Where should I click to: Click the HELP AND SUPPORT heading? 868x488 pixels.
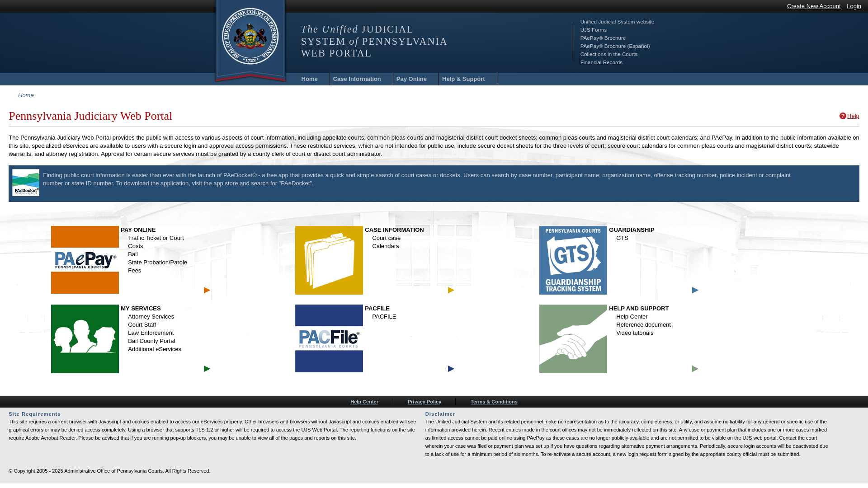639,309
